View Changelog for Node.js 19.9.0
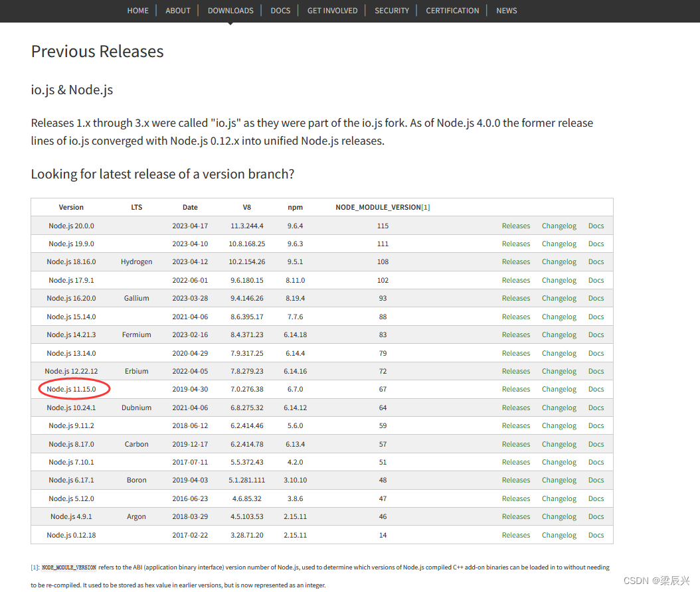The image size is (700, 592). pos(559,244)
